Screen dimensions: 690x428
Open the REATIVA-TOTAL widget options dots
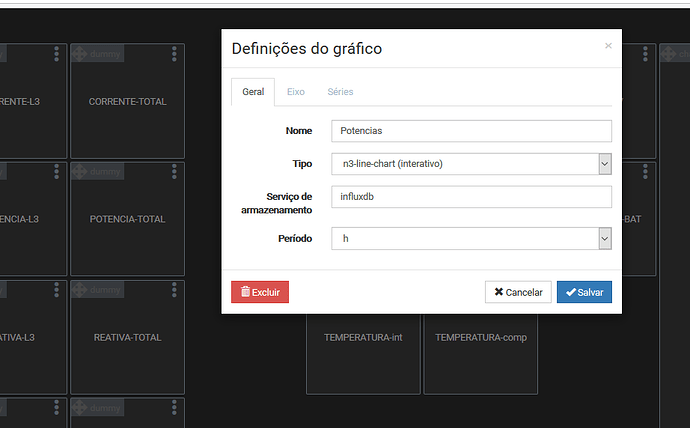(176, 290)
